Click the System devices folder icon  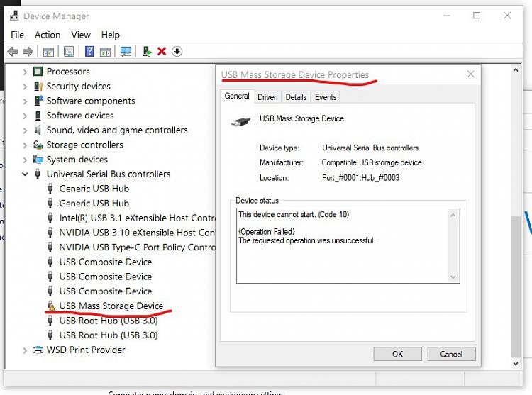click(x=38, y=160)
